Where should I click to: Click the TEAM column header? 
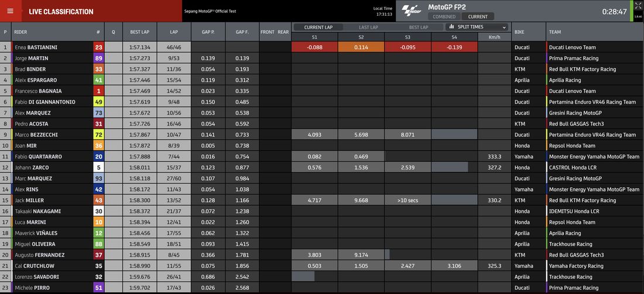point(555,32)
